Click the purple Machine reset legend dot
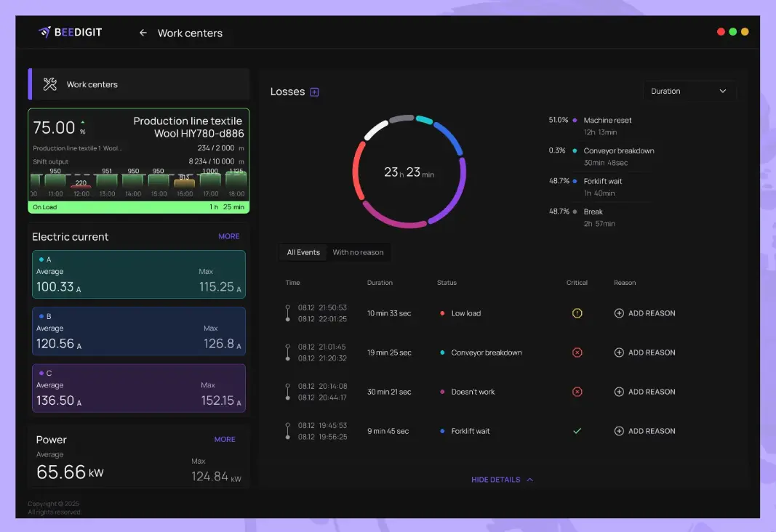This screenshot has width=776, height=532. pyautogui.click(x=575, y=120)
